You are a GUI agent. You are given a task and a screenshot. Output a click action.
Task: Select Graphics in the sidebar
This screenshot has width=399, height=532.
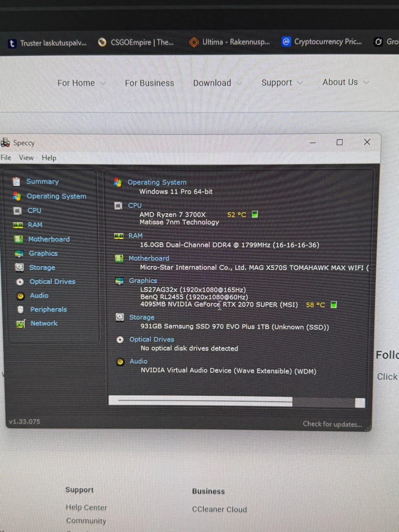tap(43, 254)
